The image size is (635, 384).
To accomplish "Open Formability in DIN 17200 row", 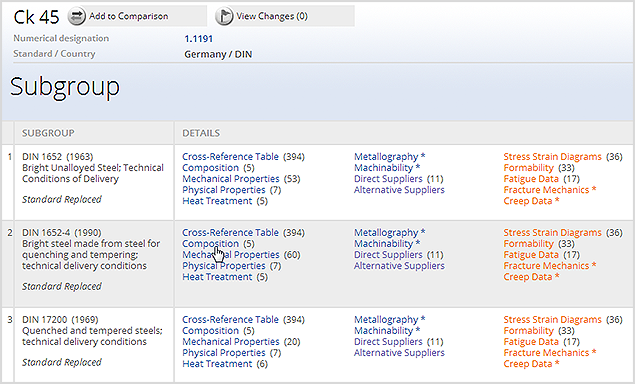I will point(528,331).
